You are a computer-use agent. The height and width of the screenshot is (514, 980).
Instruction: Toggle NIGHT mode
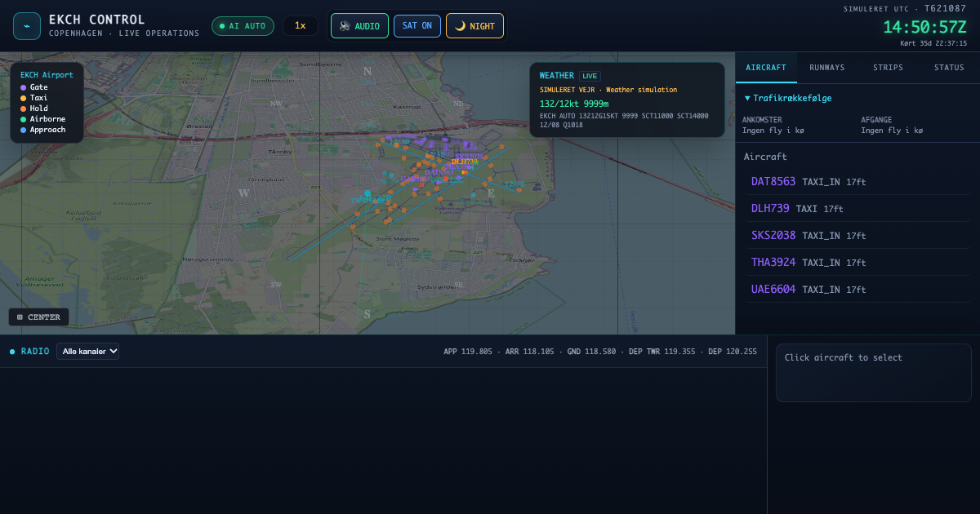coord(474,26)
